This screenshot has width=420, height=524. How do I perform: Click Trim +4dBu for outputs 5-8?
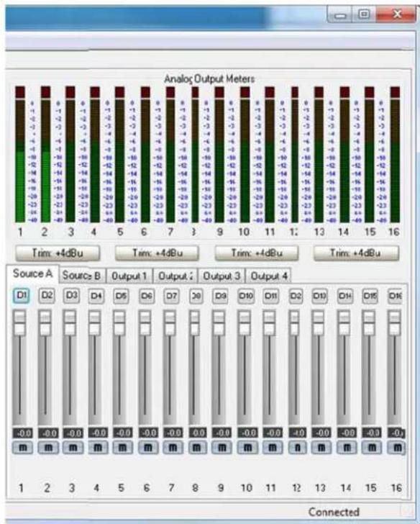point(157,253)
